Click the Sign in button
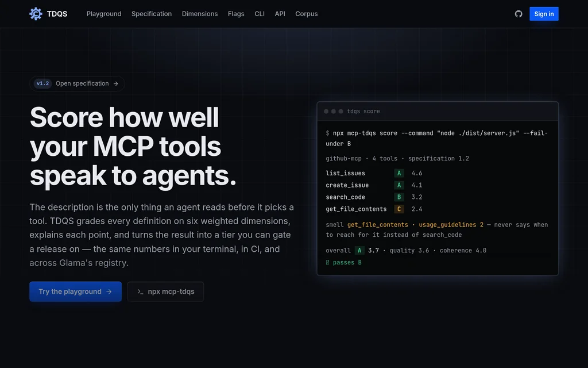This screenshot has height=368, width=588. [544, 14]
